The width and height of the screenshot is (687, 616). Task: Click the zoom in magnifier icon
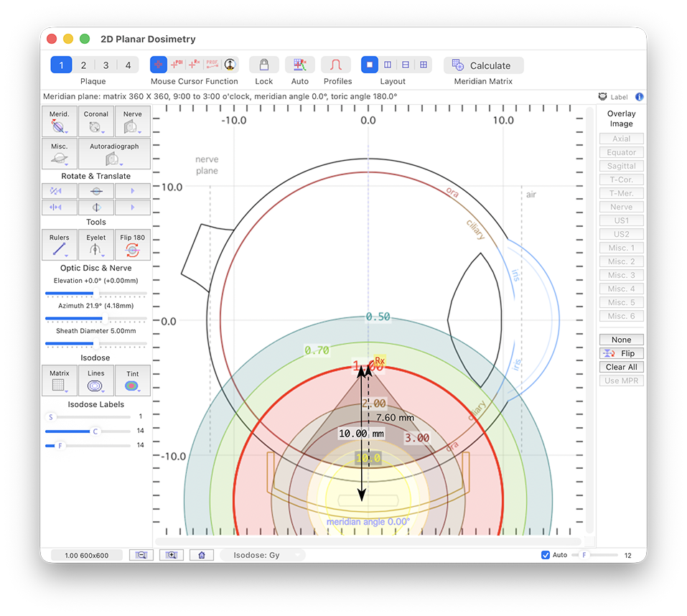pyautogui.click(x=172, y=555)
